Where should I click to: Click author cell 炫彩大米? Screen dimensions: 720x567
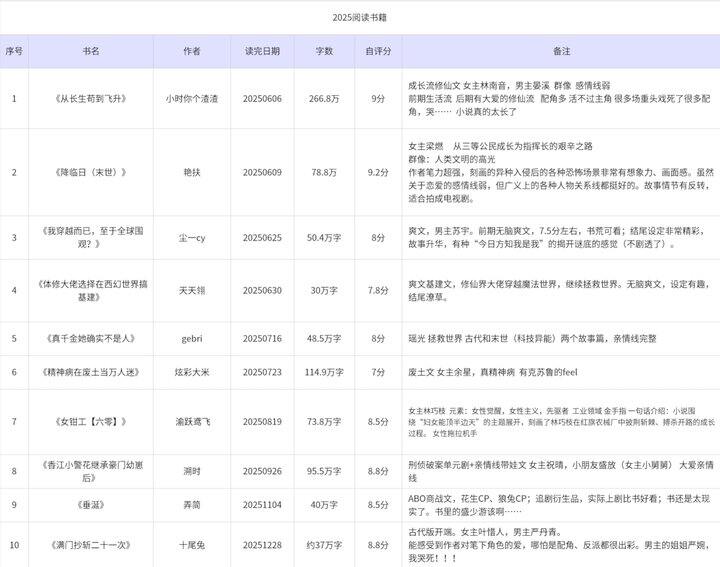coord(191,372)
